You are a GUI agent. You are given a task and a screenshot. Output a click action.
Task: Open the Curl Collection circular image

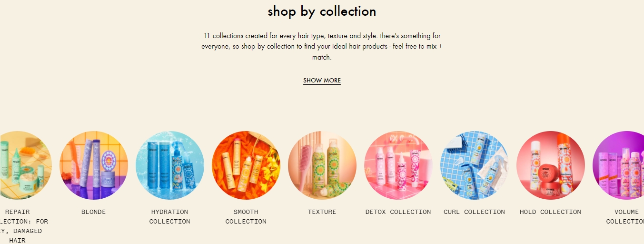[475, 165]
